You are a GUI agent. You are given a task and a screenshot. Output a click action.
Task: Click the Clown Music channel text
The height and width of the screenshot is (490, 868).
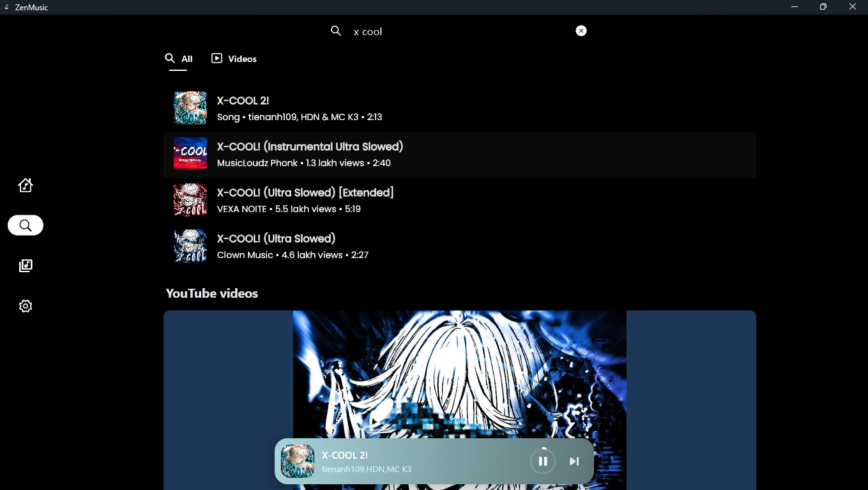(245, 255)
